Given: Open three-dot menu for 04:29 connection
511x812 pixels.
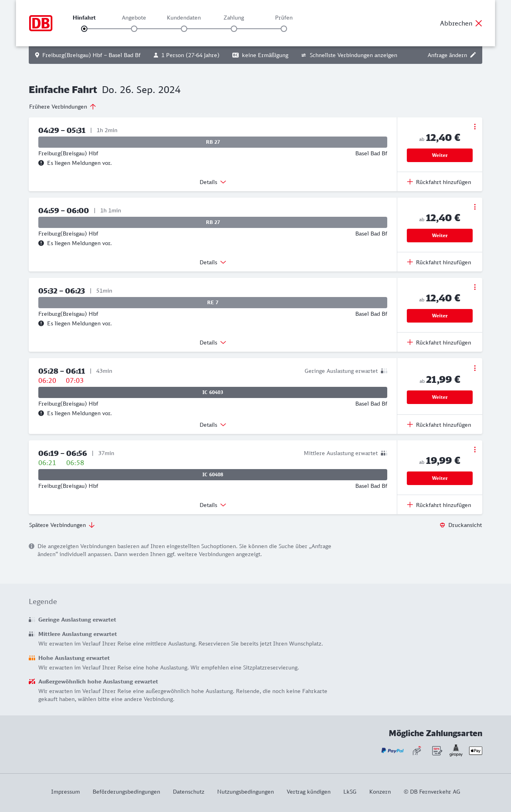Looking at the screenshot, I should [475, 127].
